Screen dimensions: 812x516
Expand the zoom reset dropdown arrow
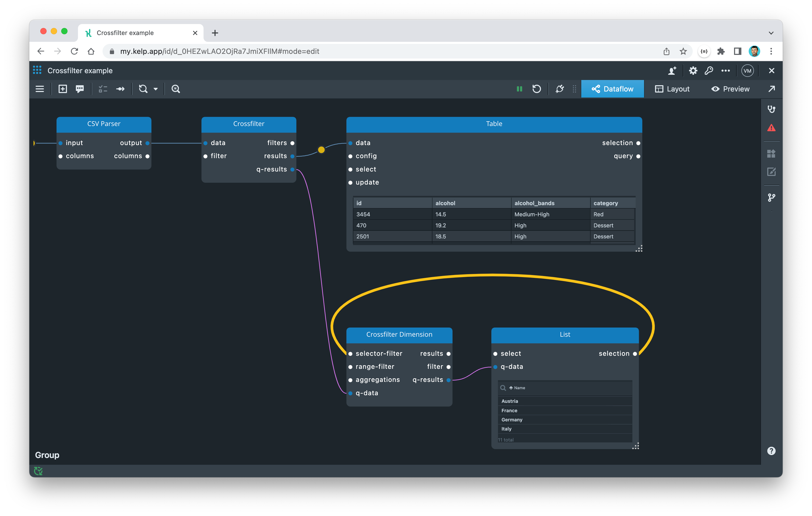point(156,89)
